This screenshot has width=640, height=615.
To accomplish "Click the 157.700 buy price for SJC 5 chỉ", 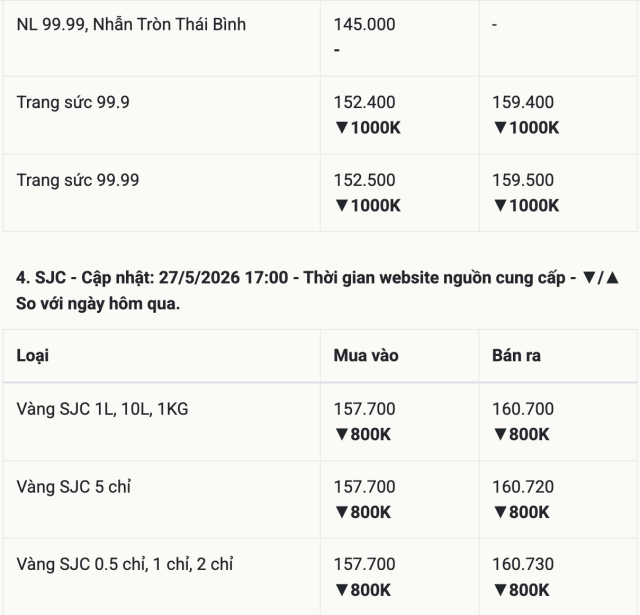I will pyautogui.click(x=364, y=487).
